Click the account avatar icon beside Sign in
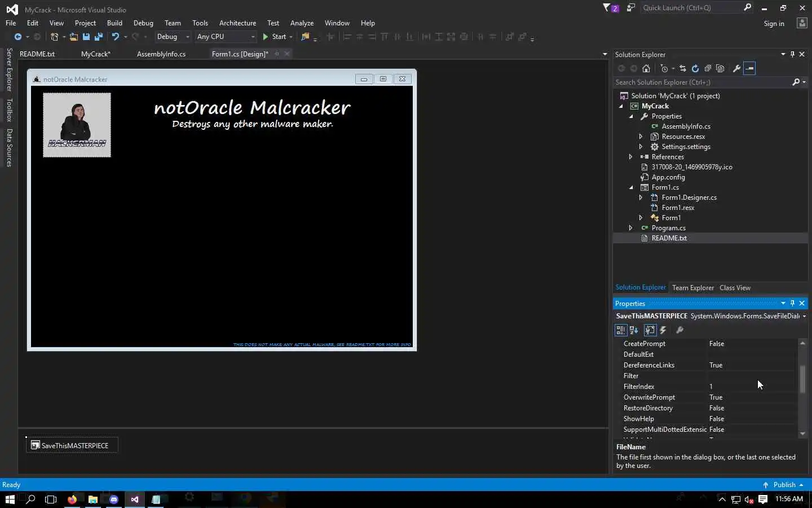This screenshot has width=812, height=508. point(802,23)
